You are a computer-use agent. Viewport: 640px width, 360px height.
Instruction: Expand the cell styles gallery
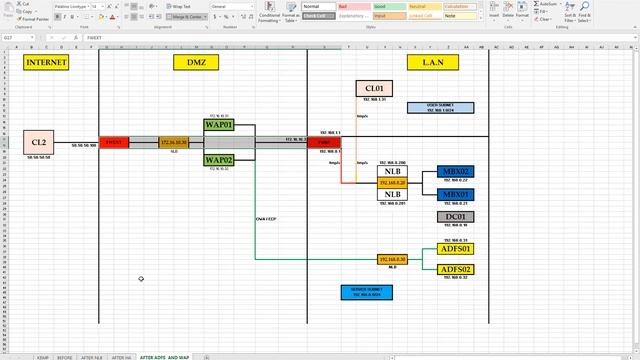(x=480, y=18)
